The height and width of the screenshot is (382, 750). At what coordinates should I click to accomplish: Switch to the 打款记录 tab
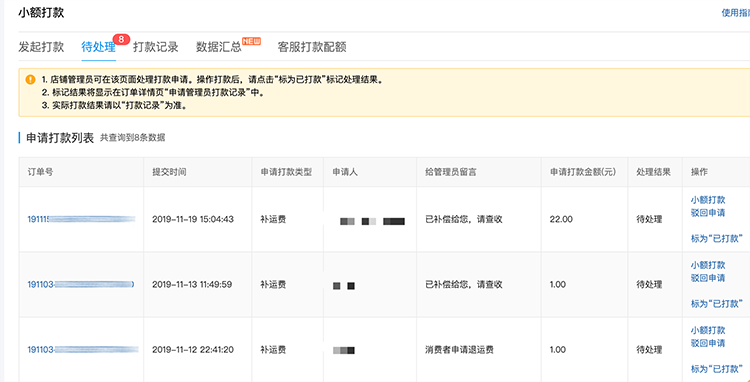(x=155, y=47)
